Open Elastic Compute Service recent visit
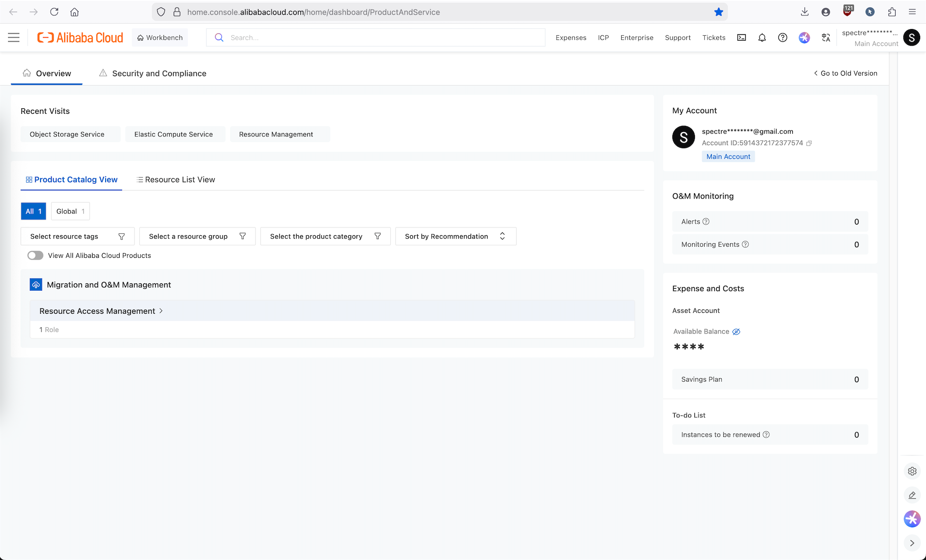This screenshot has width=926, height=560. tap(174, 134)
